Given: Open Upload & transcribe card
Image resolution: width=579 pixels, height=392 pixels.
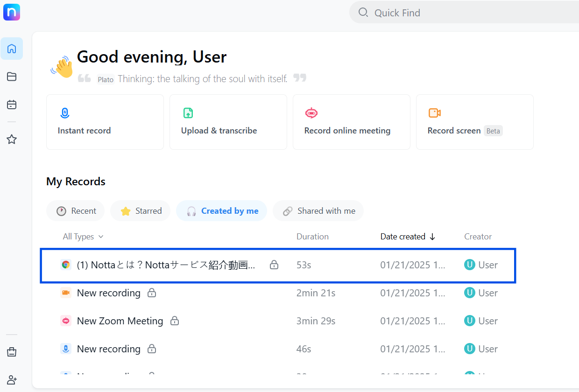Looking at the screenshot, I should 228,122.
